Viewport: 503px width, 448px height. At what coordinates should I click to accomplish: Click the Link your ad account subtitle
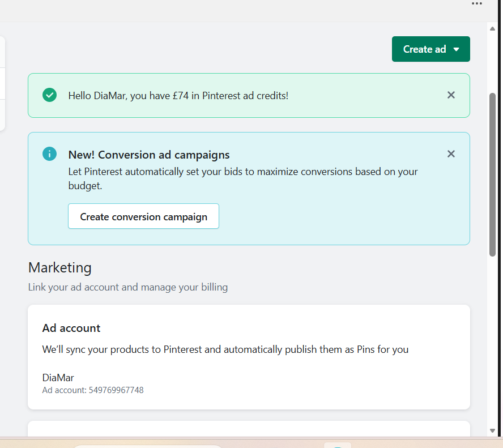[x=128, y=287]
